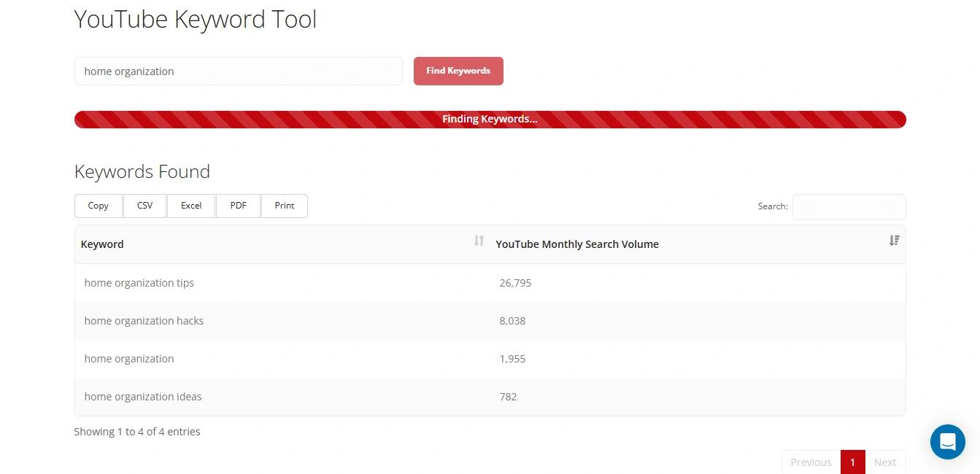
Task: Open the chat support bubble icon
Action: pos(947,442)
